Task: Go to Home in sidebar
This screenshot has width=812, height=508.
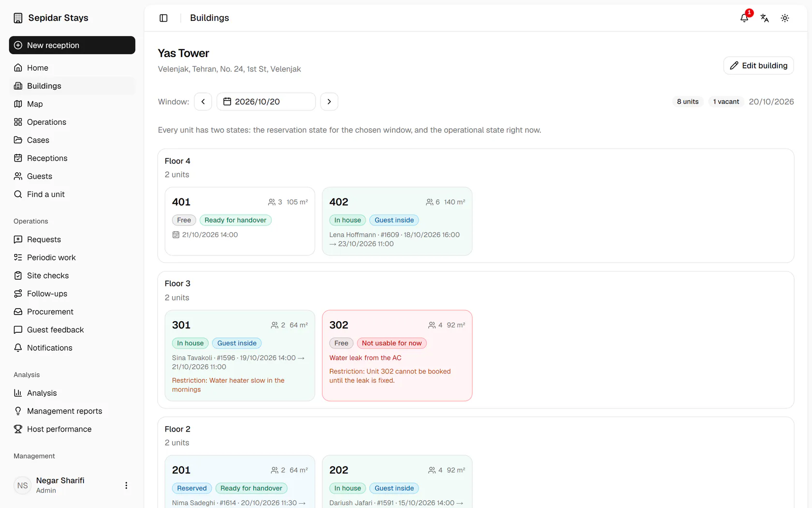Action: tap(72, 68)
